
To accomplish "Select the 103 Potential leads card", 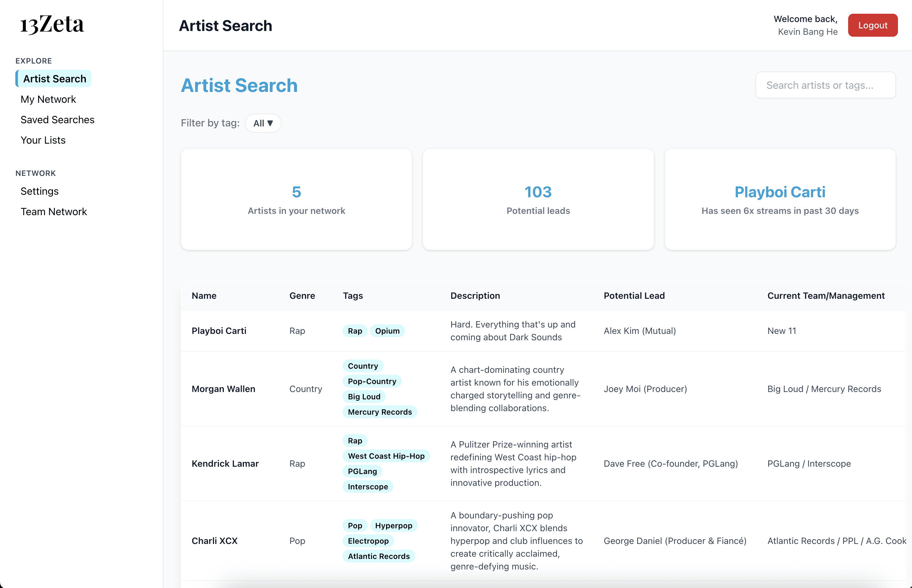I will 538,199.
